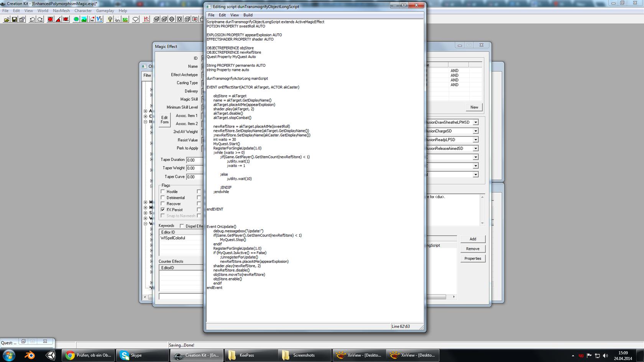This screenshot has width=644, height=362.
Task: Open the Build menu in script editor
Action: (x=248, y=15)
